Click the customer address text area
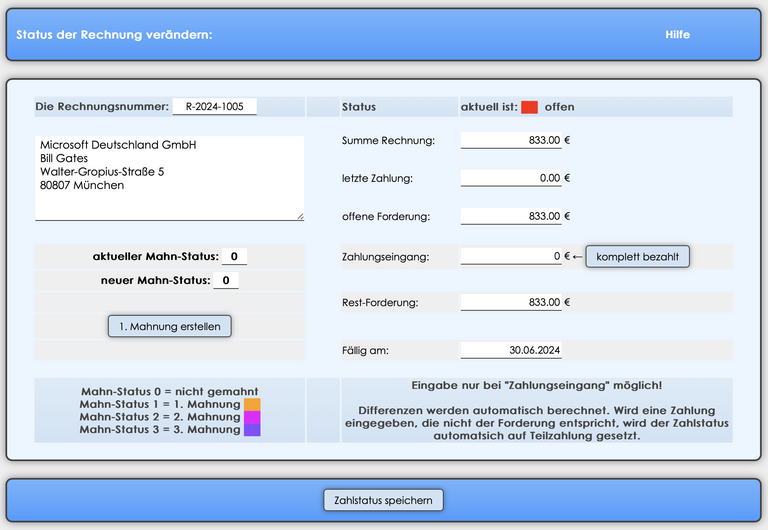This screenshot has height=530, width=768. [x=169, y=178]
